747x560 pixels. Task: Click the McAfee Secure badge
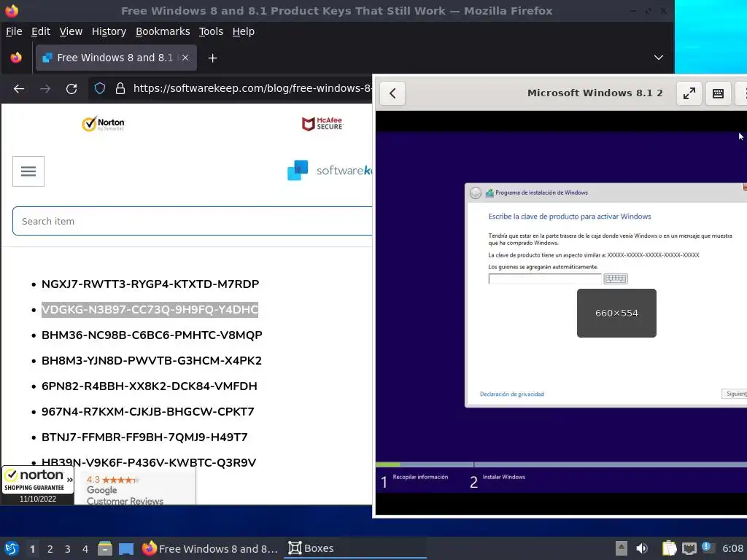point(322,124)
